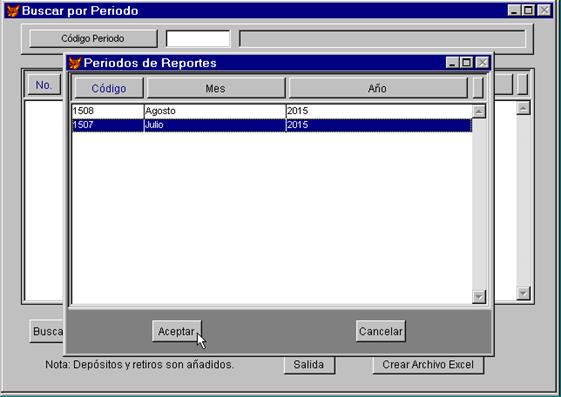
Task: Maximize the Buscar por Periodo window
Action: (528, 10)
